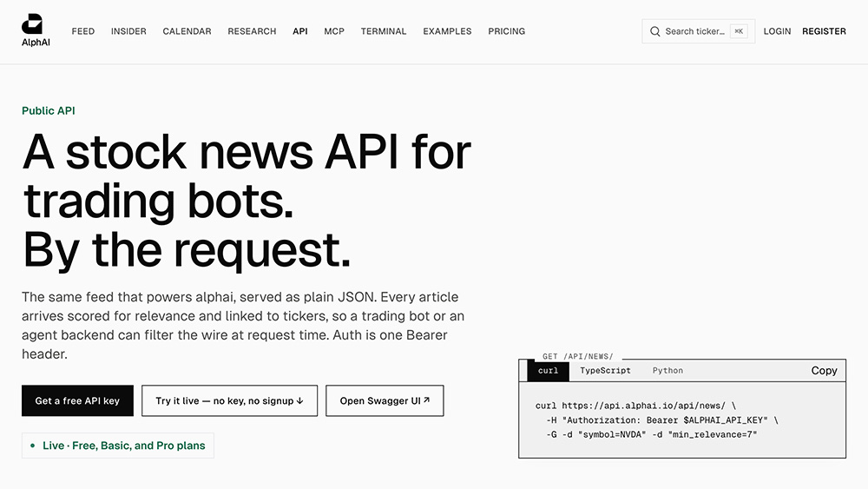The width and height of the screenshot is (868, 489).
Task: Switch to the TypeScript code tab
Action: tap(605, 371)
